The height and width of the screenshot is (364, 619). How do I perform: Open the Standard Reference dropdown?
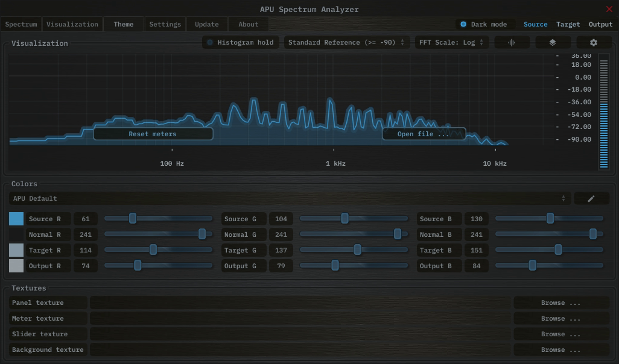click(x=346, y=43)
